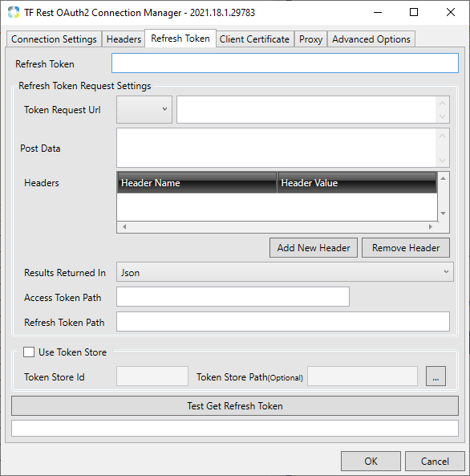Click headers grid scroll right arrow

431,227
